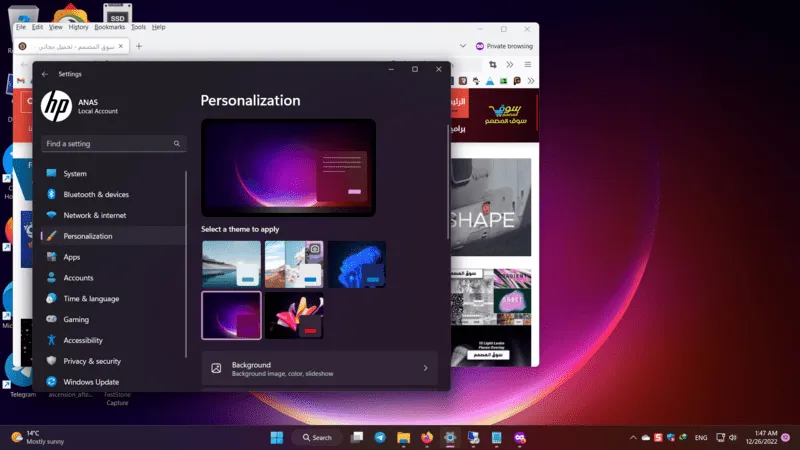
Task: Select Personalization in the sidebar
Action: point(113,236)
